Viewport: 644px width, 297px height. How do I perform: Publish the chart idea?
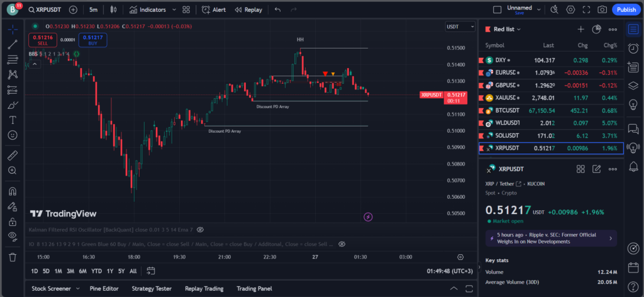pyautogui.click(x=626, y=9)
